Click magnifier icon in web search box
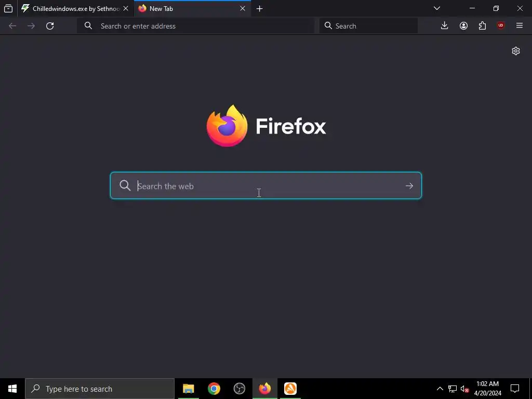This screenshot has width=532, height=399. [x=125, y=185]
